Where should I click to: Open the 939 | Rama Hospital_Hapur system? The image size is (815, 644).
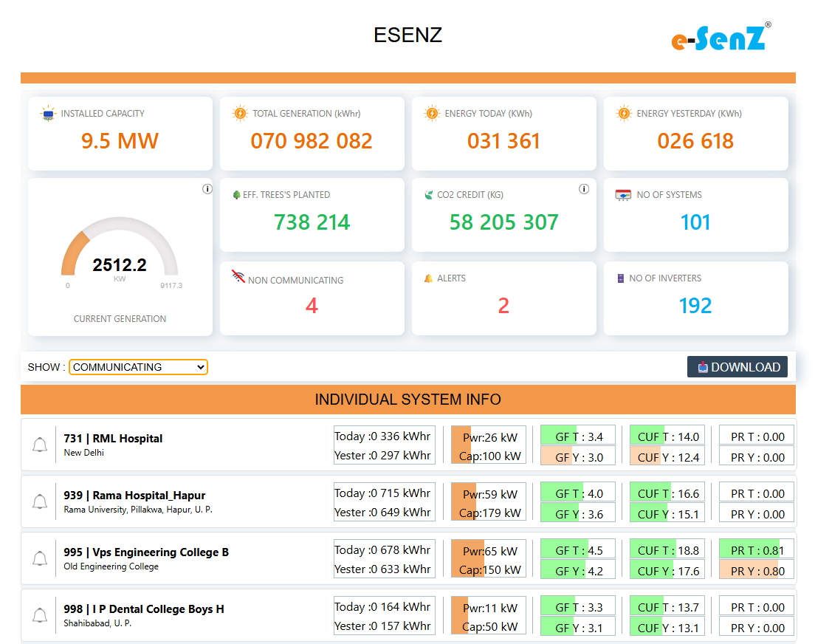[134, 496]
